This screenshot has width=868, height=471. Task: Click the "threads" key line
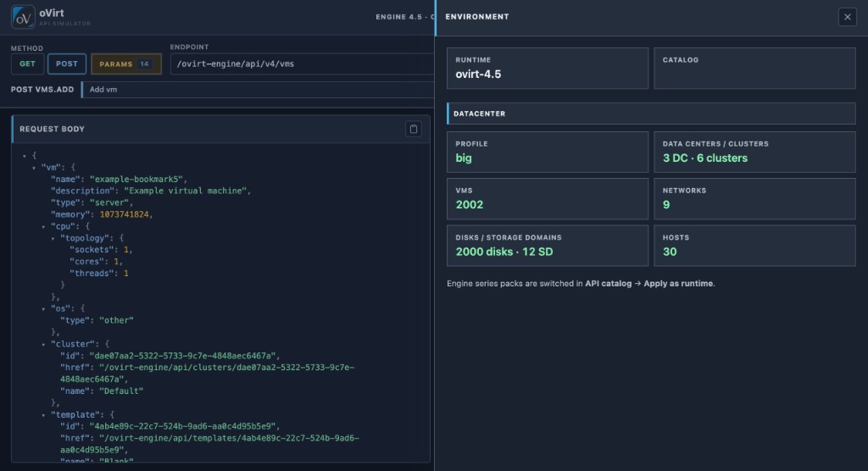click(98, 274)
